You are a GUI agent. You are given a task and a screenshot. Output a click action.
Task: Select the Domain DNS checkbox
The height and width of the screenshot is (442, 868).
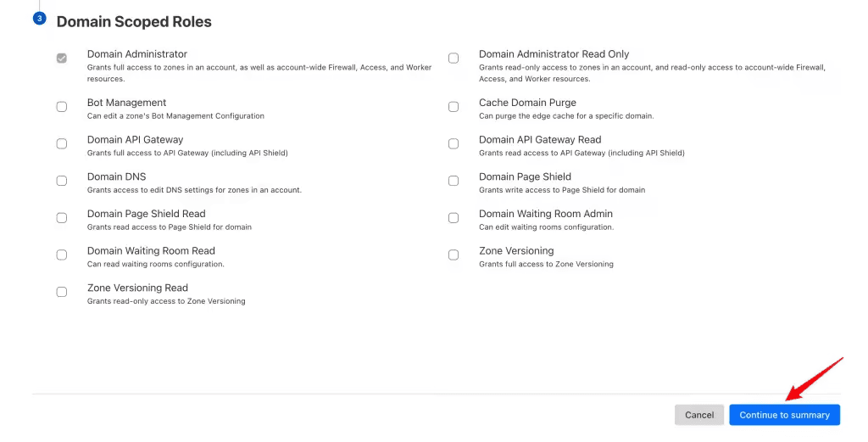pos(62,181)
